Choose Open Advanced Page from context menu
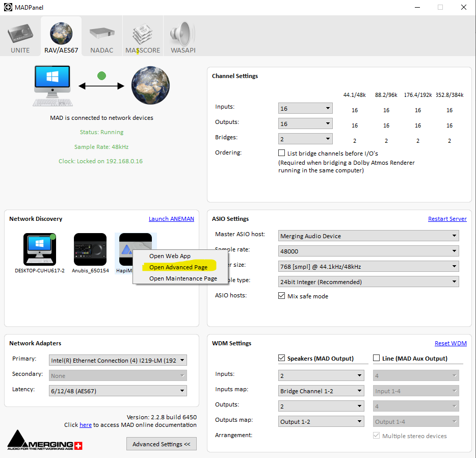This screenshot has width=476, height=458. [x=178, y=267]
